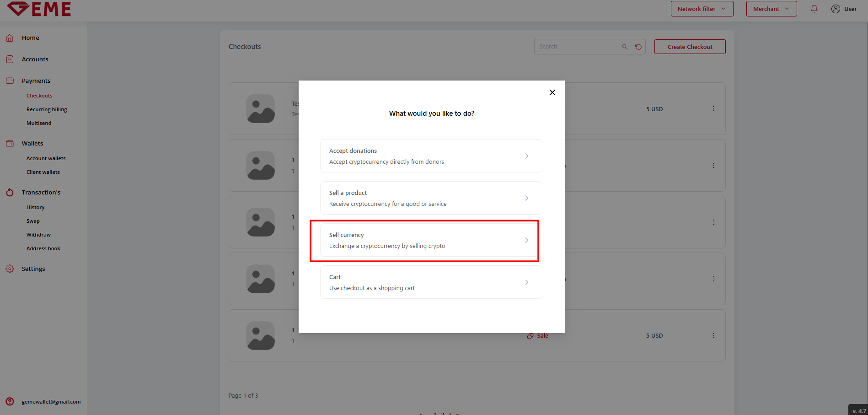
Task: Open the Merchant dropdown
Action: click(771, 9)
